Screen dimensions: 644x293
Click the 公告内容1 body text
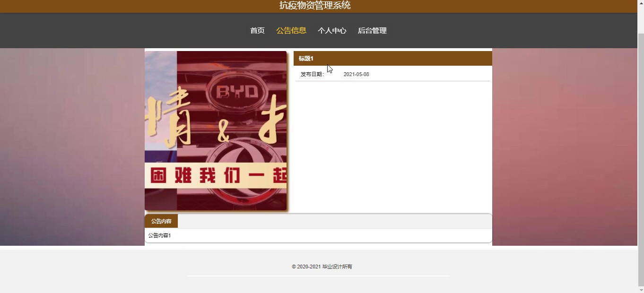(x=159, y=235)
